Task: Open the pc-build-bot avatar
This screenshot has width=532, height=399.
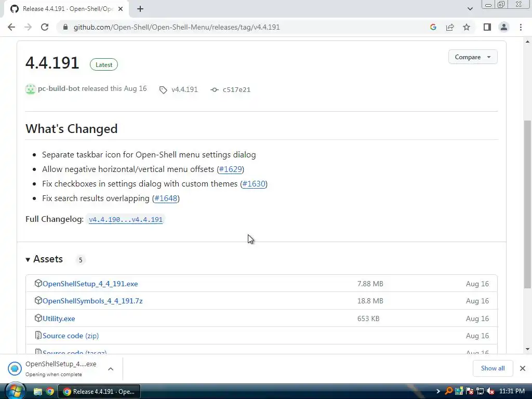Action: (31, 89)
